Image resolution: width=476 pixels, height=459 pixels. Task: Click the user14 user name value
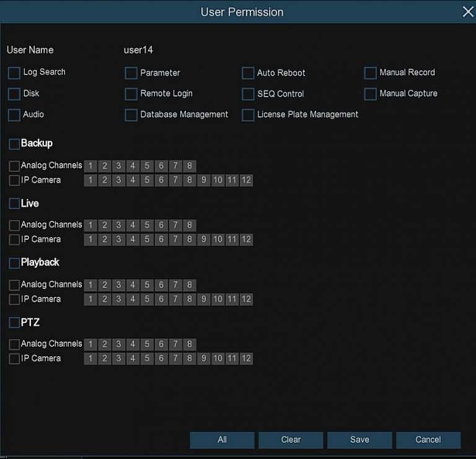(138, 50)
